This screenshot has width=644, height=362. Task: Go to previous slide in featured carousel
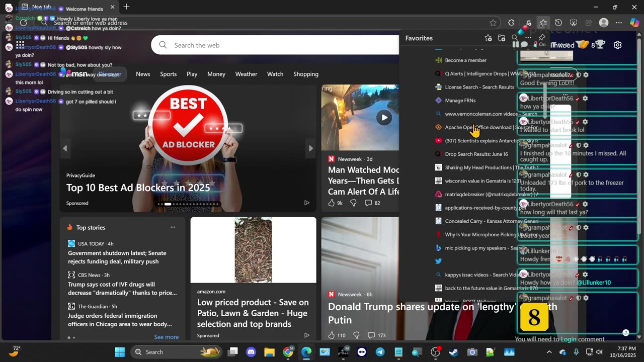point(65,148)
